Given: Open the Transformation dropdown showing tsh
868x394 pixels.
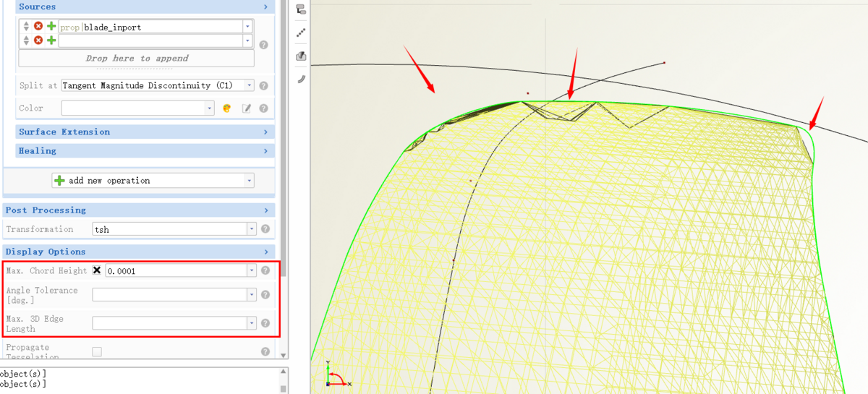Looking at the screenshot, I should pos(251,229).
